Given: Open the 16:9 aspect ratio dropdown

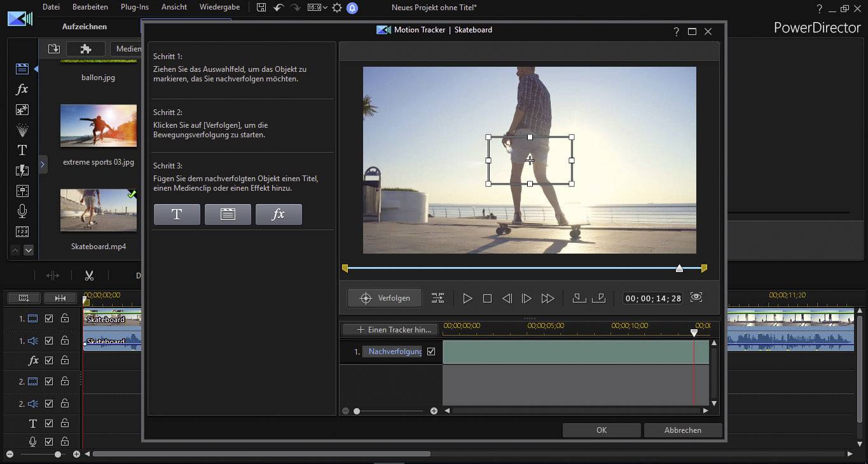Looking at the screenshot, I should 317,8.
